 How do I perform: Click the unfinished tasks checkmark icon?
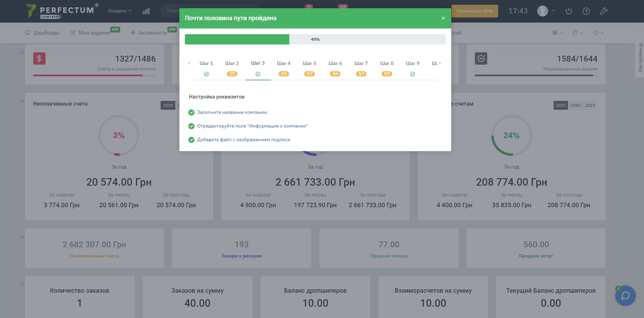click(481, 58)
